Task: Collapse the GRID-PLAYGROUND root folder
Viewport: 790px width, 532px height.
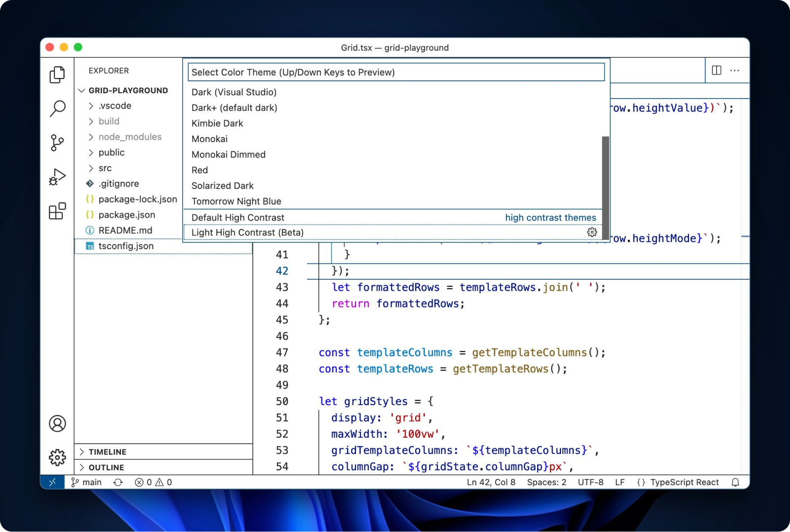Action: point(82,90)
